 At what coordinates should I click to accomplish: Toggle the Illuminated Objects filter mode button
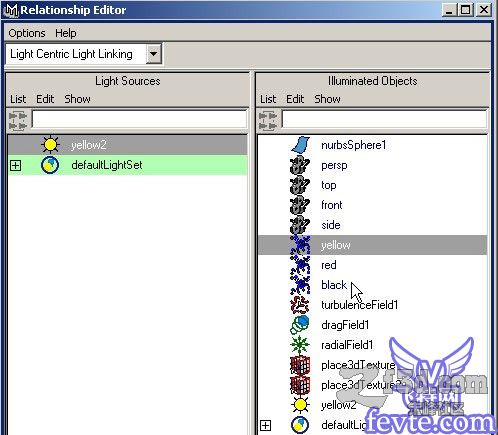pos(268,121)
